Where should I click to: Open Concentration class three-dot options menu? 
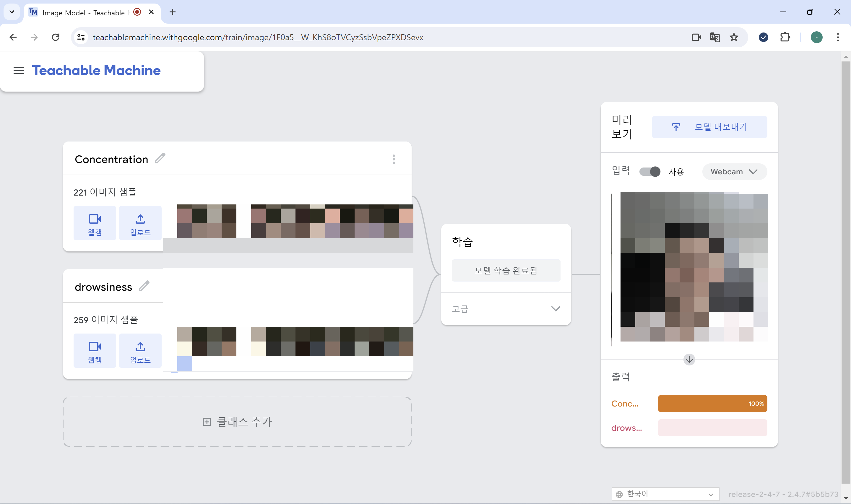coord(394,159)
